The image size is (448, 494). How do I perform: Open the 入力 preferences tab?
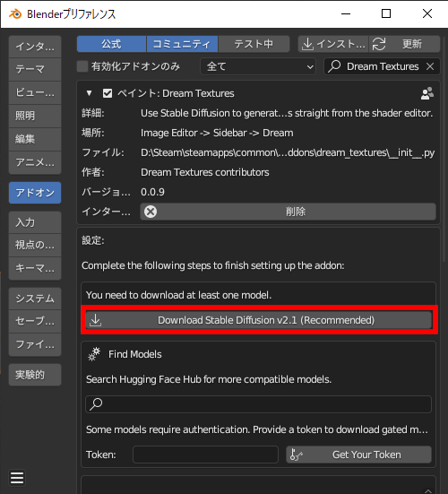[x=35, y=222]
